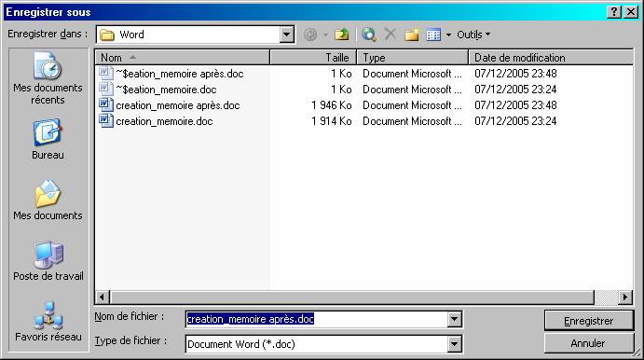Click the Nom de fichier text field
This screenshot has height=360, width=644.
point(316,319)
